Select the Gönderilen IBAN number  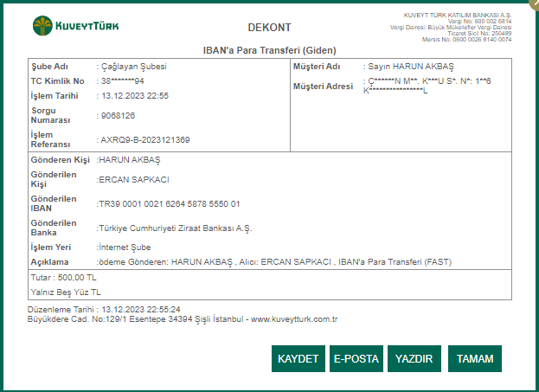[170, 204]
